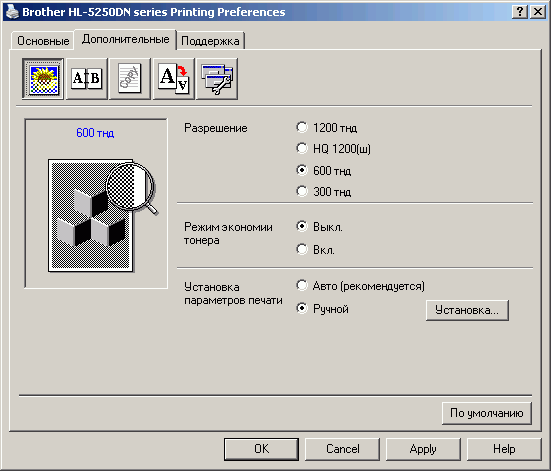Choose HQ 1200(ш) resolution option
This screenshot has height=471, width=551.
point(333,149)
